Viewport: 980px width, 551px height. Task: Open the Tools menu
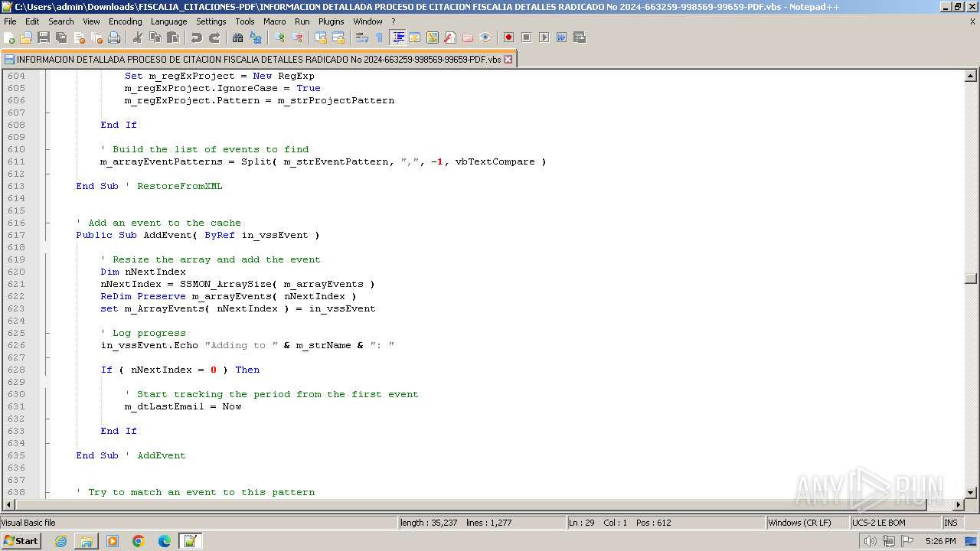245,21
